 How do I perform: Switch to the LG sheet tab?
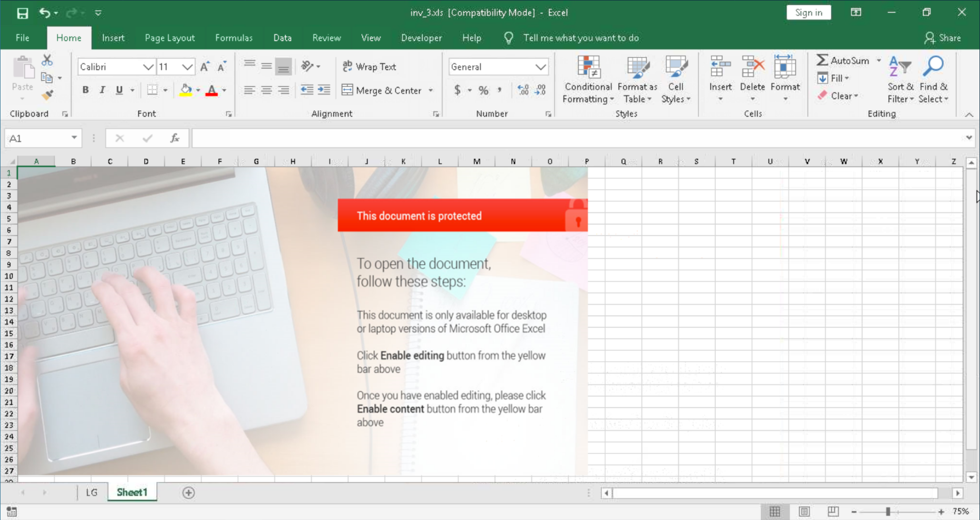coord(92,492)
